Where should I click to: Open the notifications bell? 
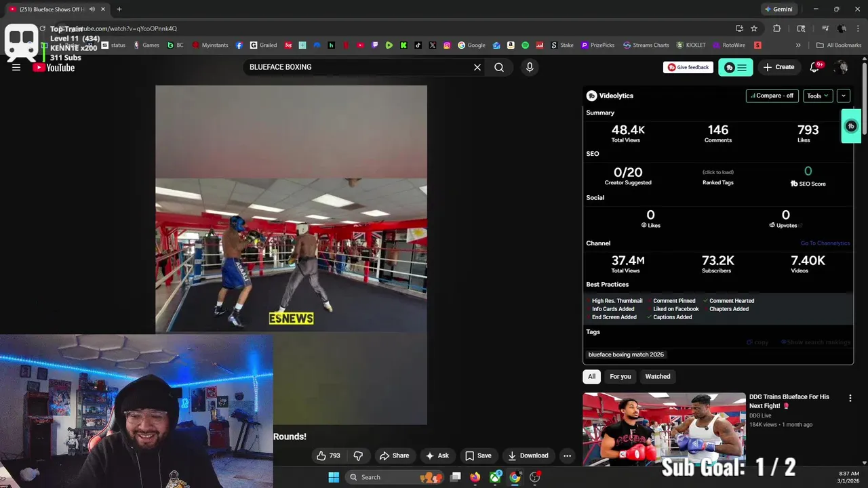[x=816, y=67]
